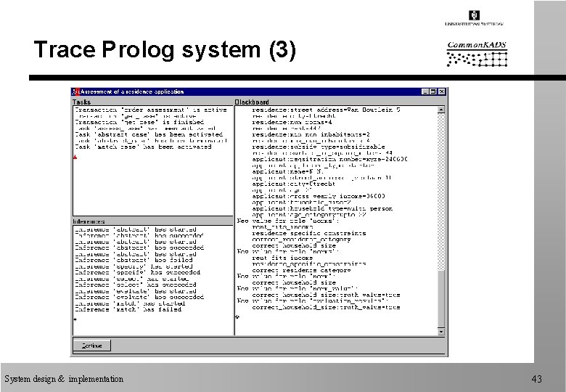Select line "correct residence category" under third New value
The width and height of the screenshot is (566, 392).
tap(301, 270)
